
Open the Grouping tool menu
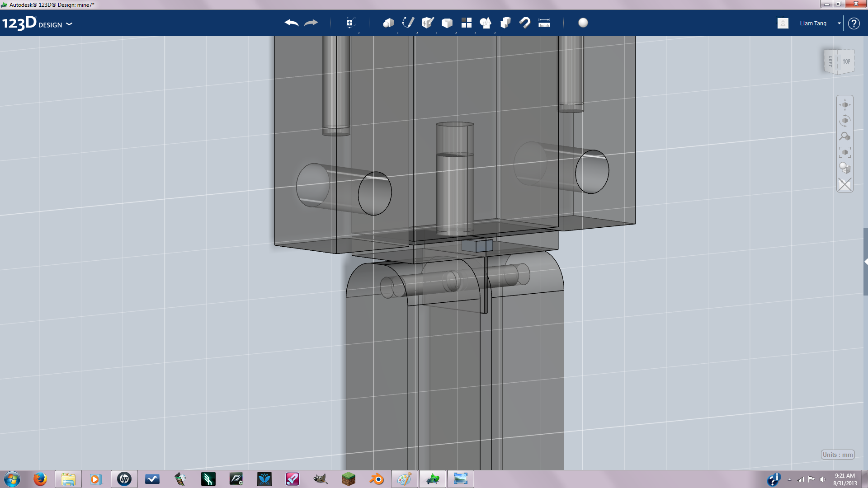tap(486, 23)
